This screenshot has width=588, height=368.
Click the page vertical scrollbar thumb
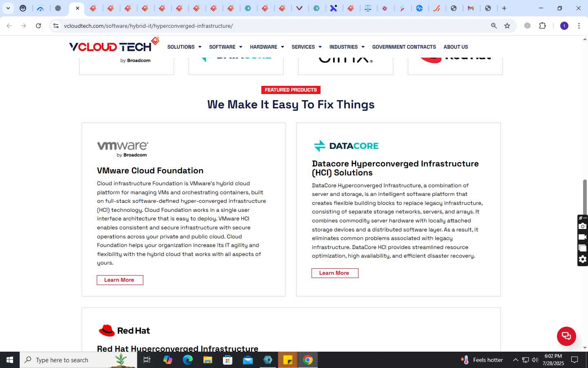pos(585,196)
